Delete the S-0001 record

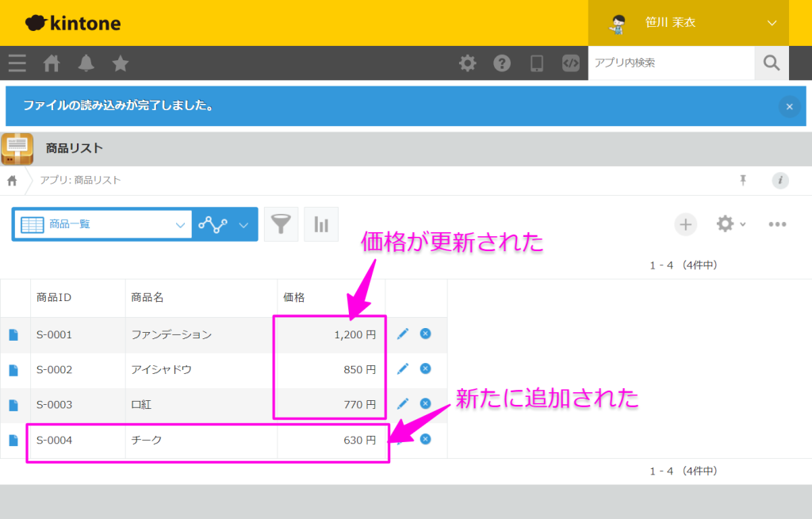pos(425,334)
